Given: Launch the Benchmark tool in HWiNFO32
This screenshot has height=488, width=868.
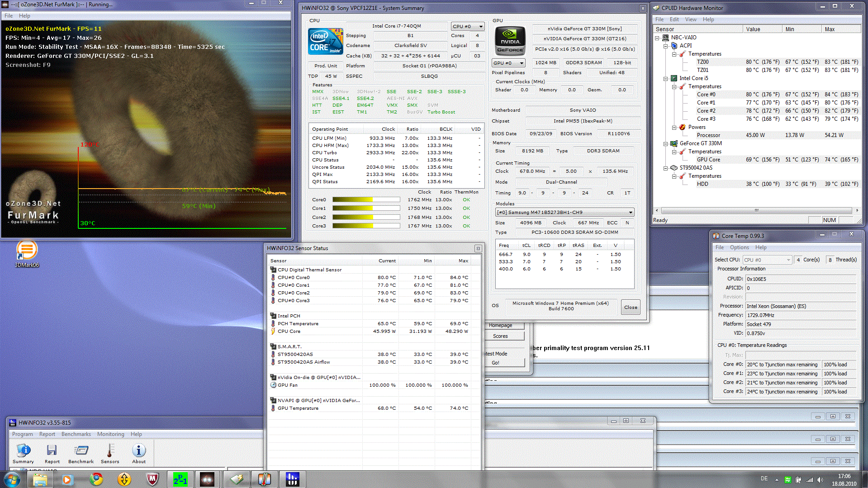Looking at the screenshot, I should (x=81, y=454).
